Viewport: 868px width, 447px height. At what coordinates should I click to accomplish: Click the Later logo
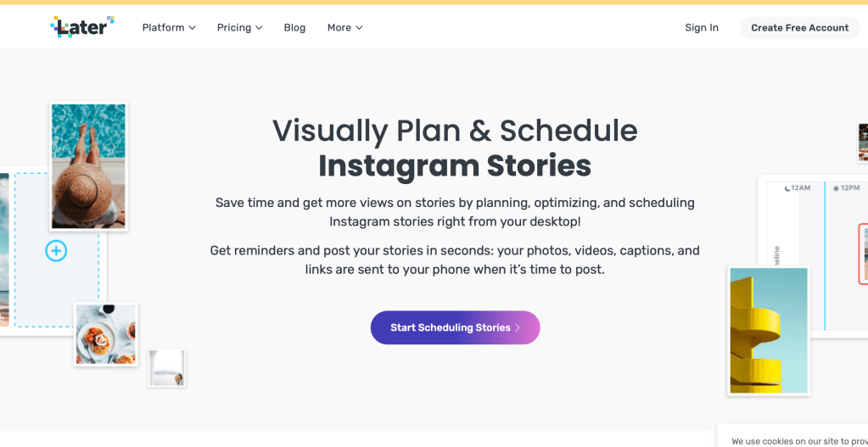(82, 27)
